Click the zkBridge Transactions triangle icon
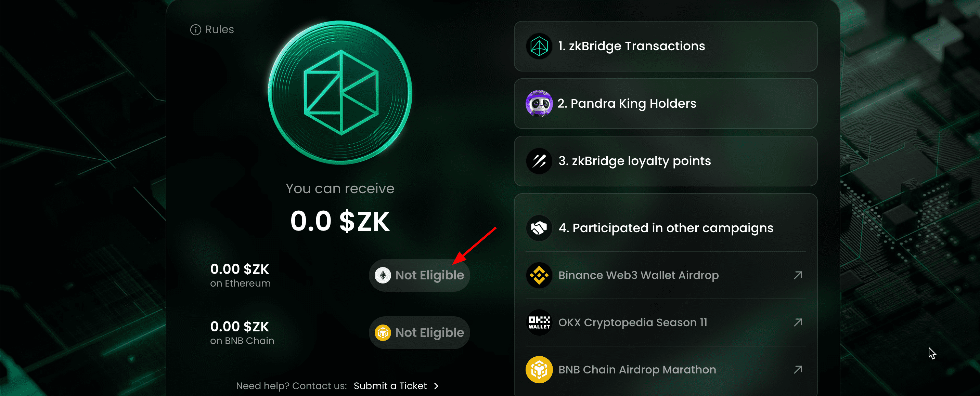Image resolution: width=980 pixels, height=396 pixels. click(539, 47)
